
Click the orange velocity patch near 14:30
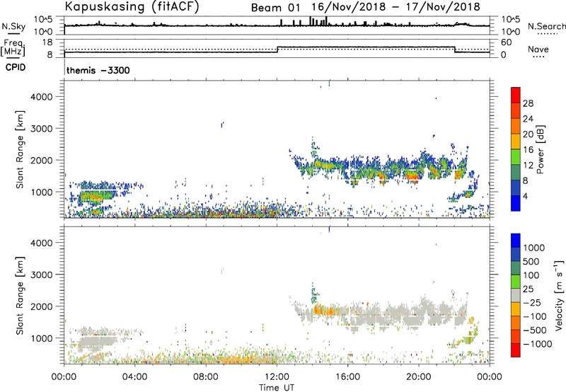pyautogui.click(x=324, y=311)
